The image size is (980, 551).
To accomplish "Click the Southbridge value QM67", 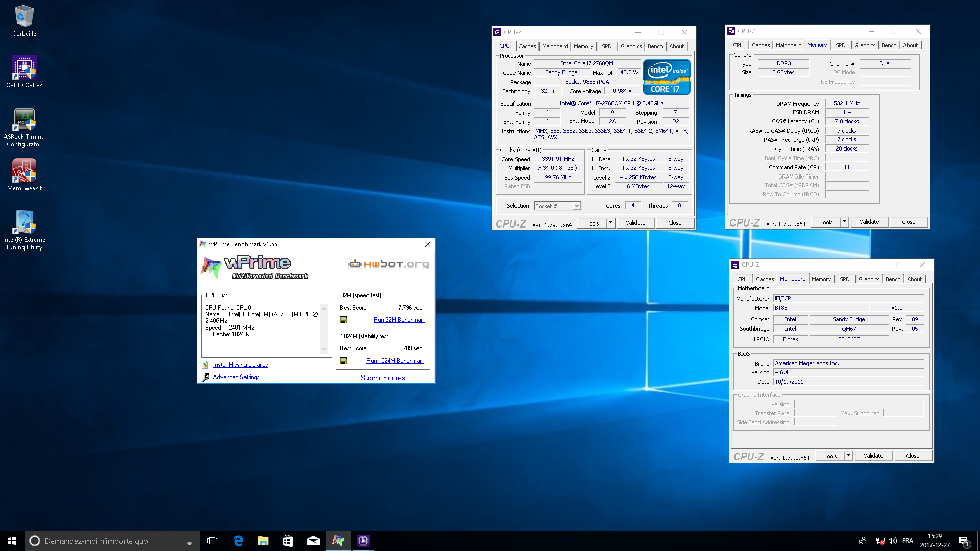I will [x=849, y=329].
